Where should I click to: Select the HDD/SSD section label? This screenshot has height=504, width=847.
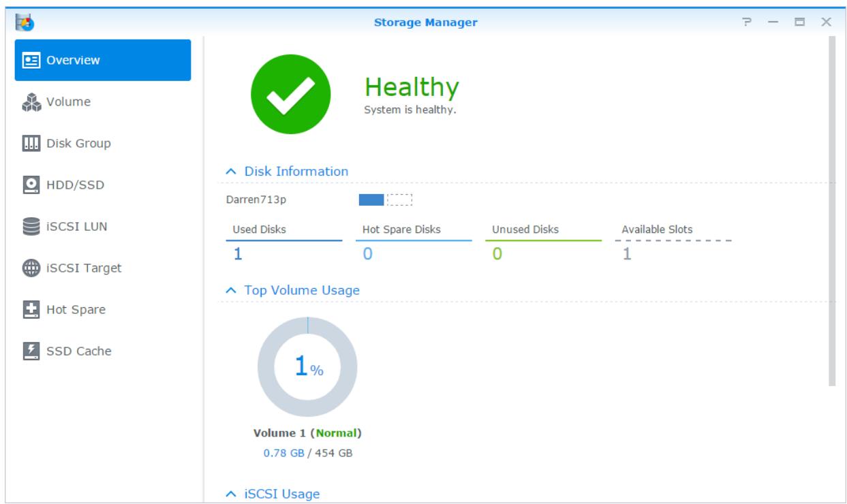(x=75, y=185)
